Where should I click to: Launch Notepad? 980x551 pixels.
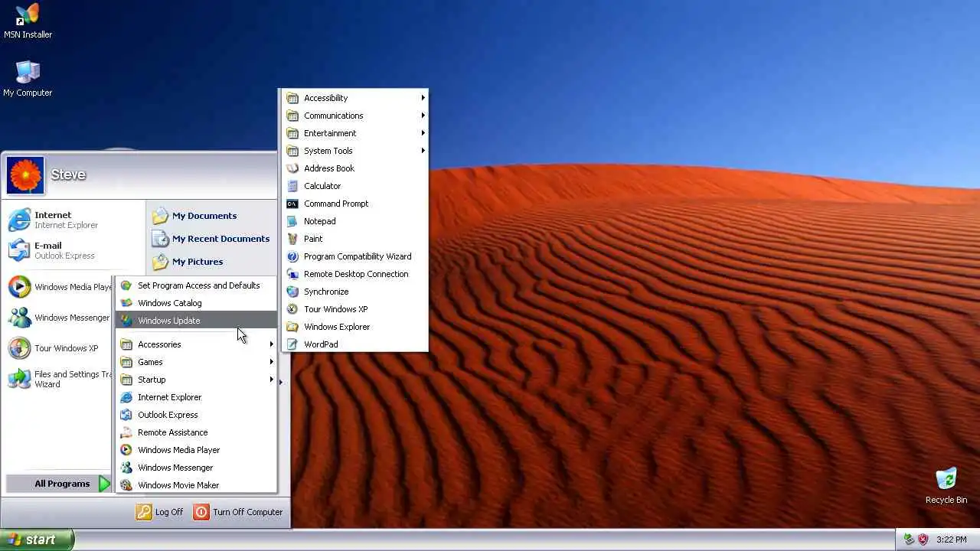354,221
